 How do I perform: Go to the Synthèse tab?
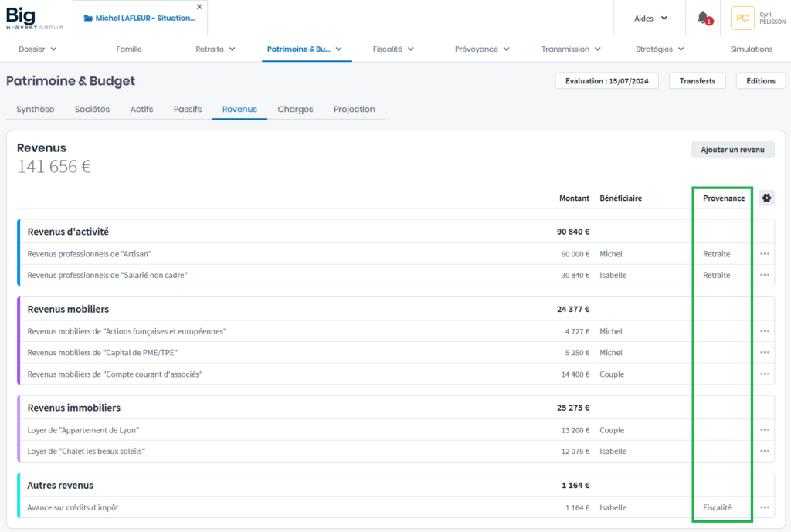(x=36, y=110)
